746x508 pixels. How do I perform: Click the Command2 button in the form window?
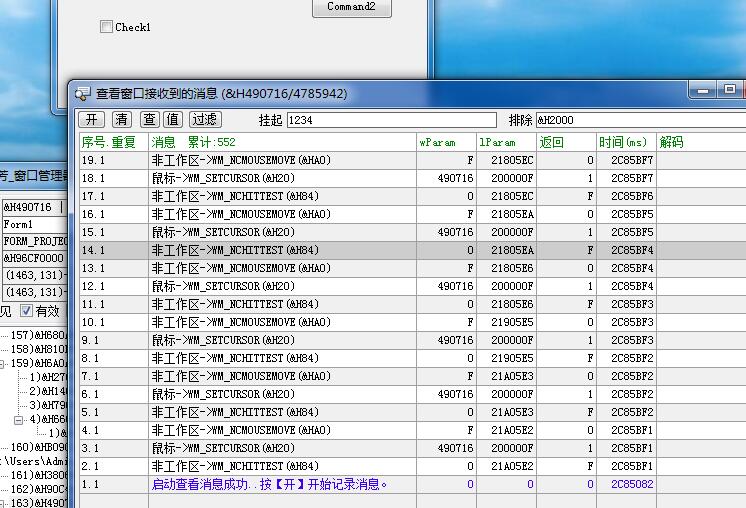(x=352, y=7)
